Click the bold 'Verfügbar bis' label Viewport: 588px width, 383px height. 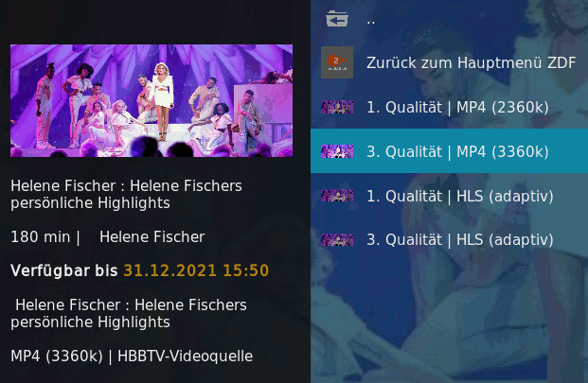pos(64,270)
